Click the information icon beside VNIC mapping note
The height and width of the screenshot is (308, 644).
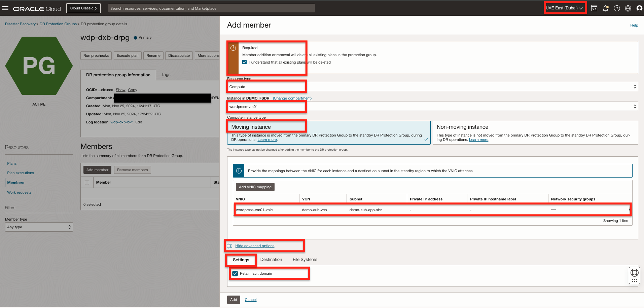click(x=239, y=171)
